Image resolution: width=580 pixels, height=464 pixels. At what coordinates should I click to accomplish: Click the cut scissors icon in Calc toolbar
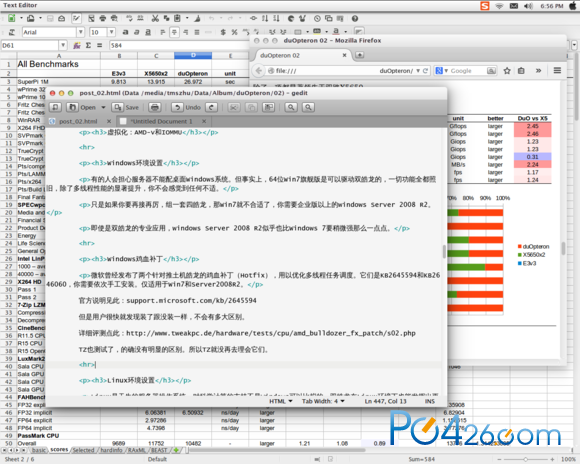tap(155, 18)
